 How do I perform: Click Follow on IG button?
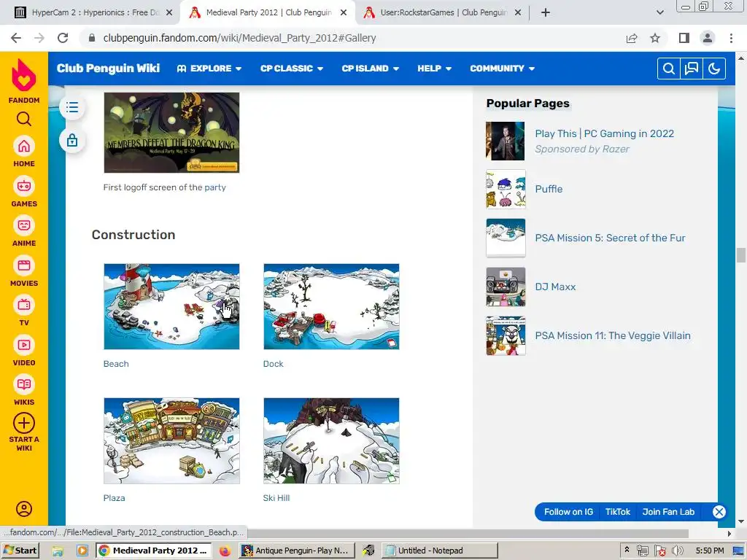(x=568, y=512)
